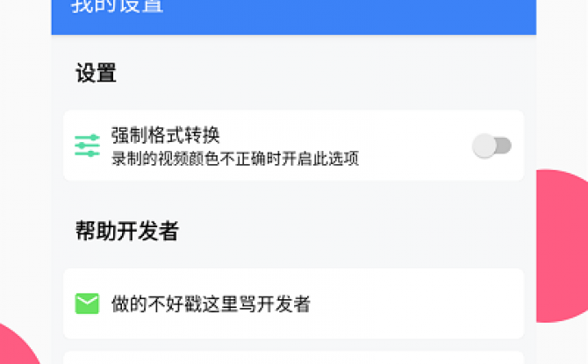Click blank space right of 做的不好戳这里骂开发者
This screenshot has width=588, height=364.
tap(416, 303)
